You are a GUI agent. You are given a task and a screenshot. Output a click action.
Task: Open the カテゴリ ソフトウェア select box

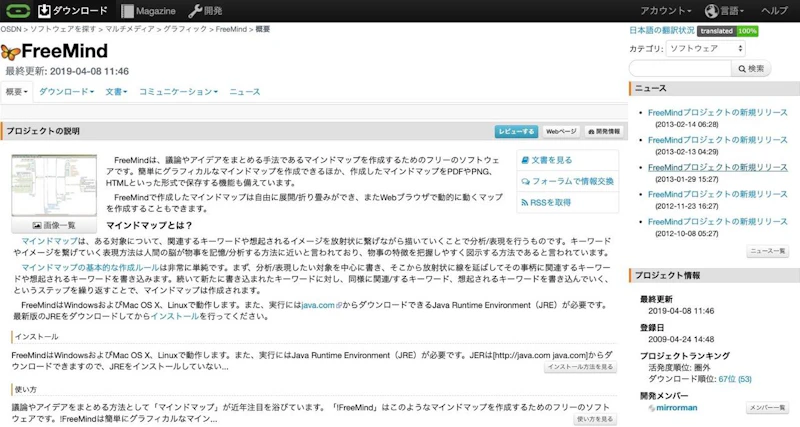tap(706, 48)
